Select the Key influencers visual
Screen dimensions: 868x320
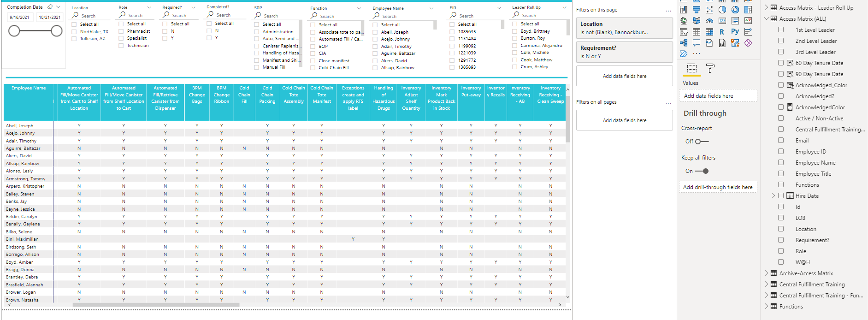748,32
